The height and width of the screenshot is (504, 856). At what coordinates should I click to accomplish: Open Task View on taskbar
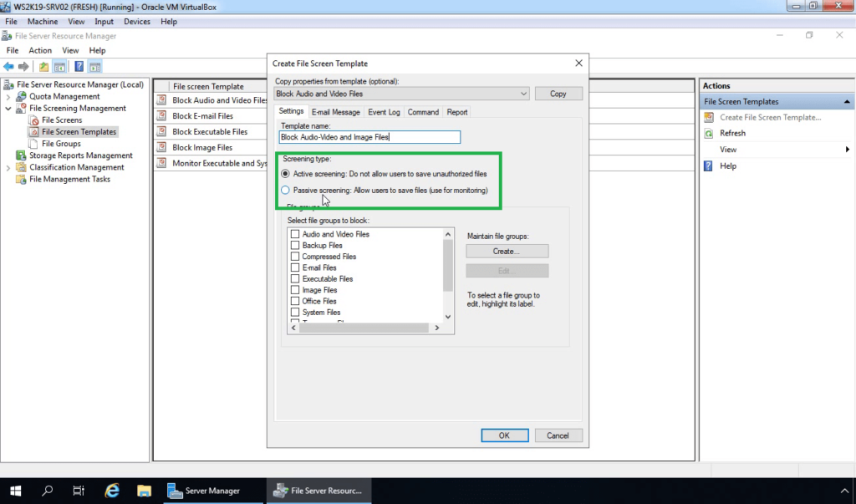[79, 491]
